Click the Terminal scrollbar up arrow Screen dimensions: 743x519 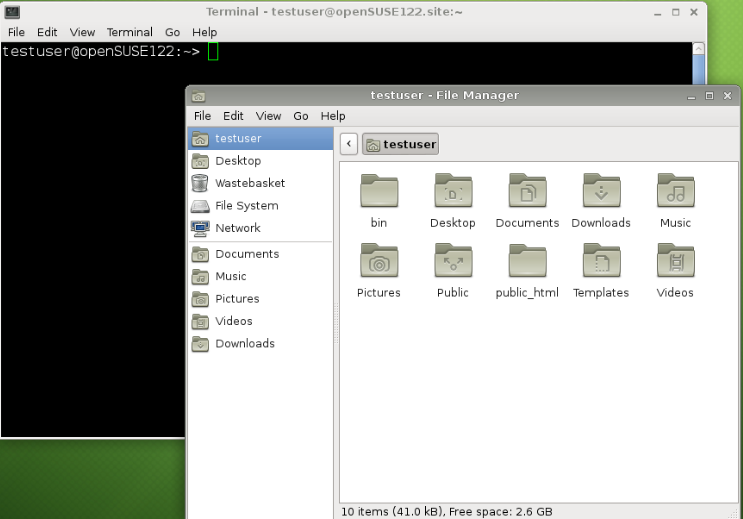point(698,48)
